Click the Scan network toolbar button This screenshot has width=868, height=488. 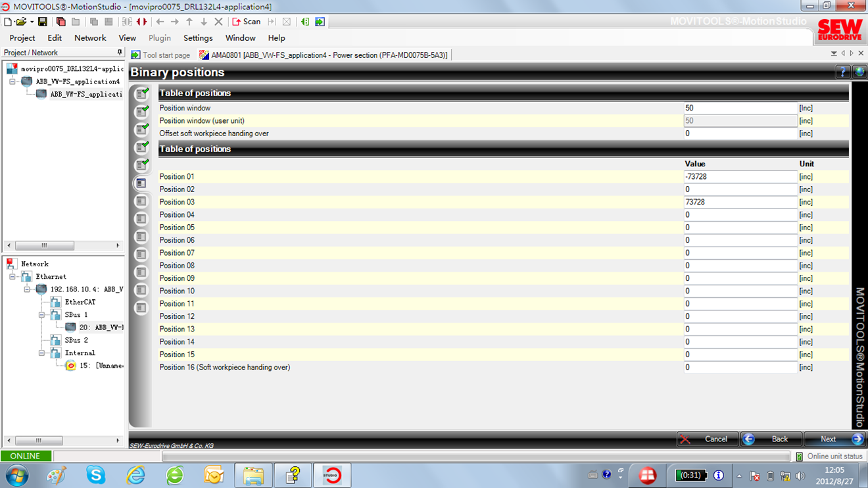click(x=247, y=22)
